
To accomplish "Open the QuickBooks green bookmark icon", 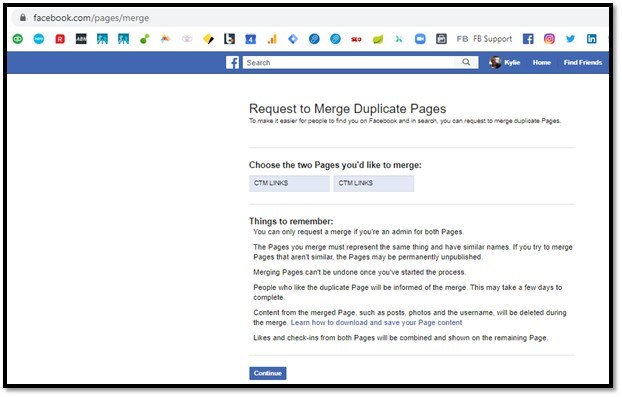I will [x=18, y=39].
